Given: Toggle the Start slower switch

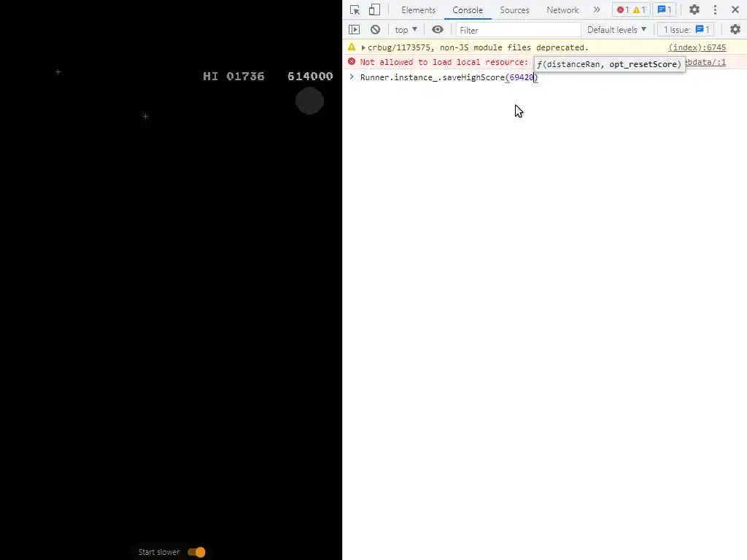Looking at the screenshot, I should [196, 552].
